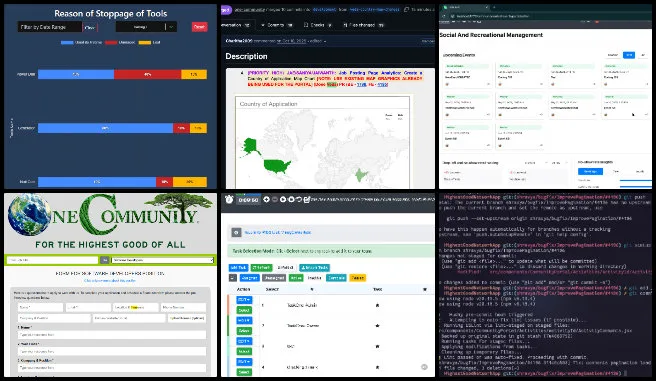Click the red button in stoppage chart header

click(200, 27)
